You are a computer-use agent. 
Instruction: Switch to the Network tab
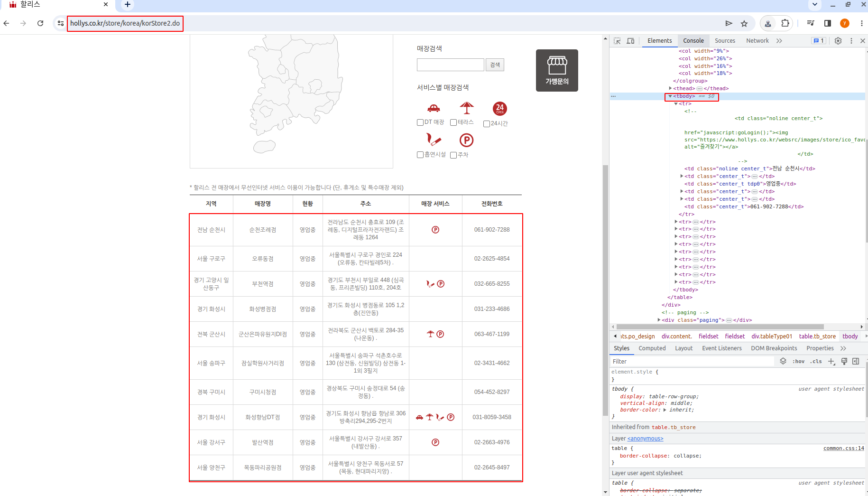coord(757,41)
